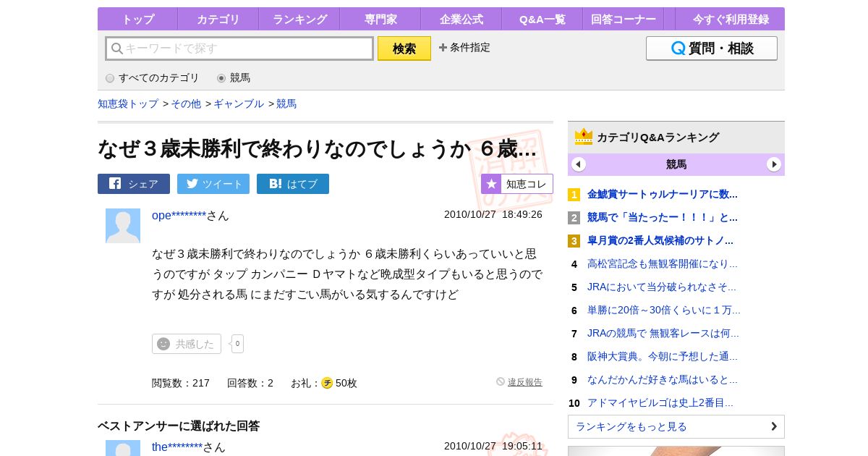The height and width of the screenshot is (456, 868).
Task: Open rank 9 なんだかんだ好きな馬 link
Action: pos(663,379)
